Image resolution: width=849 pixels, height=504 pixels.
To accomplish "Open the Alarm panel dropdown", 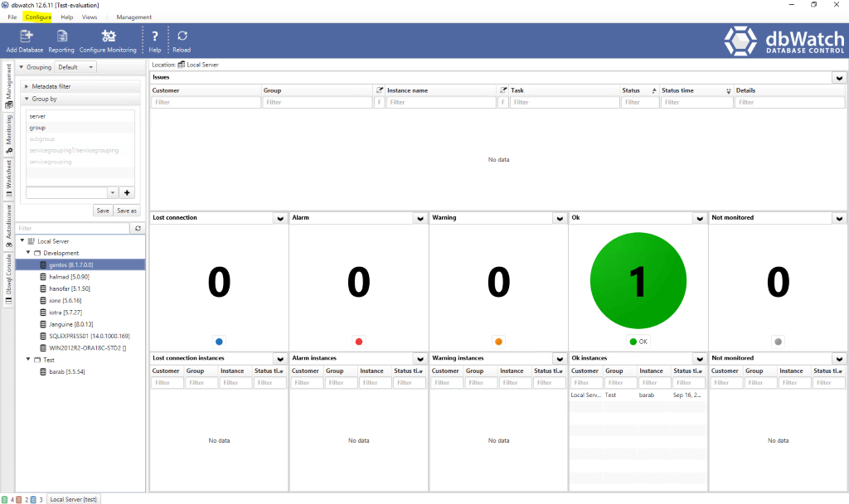I will [420, 218].
